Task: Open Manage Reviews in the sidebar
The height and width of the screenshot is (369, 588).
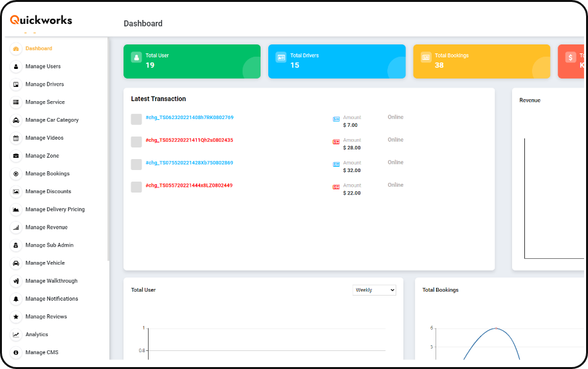Action: click(x=46, y=317)
